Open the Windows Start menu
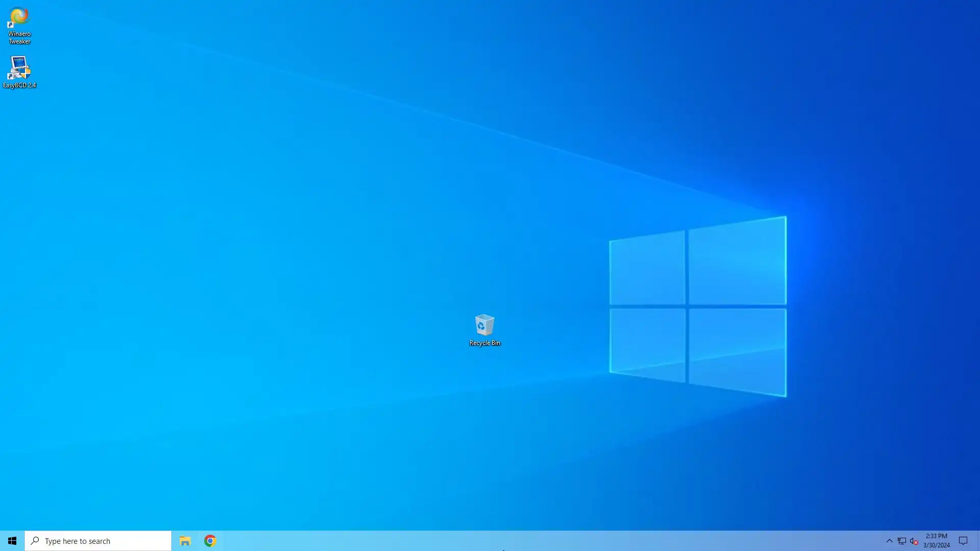The height and width of the screenshot is (551, 980). pos(12,541)
